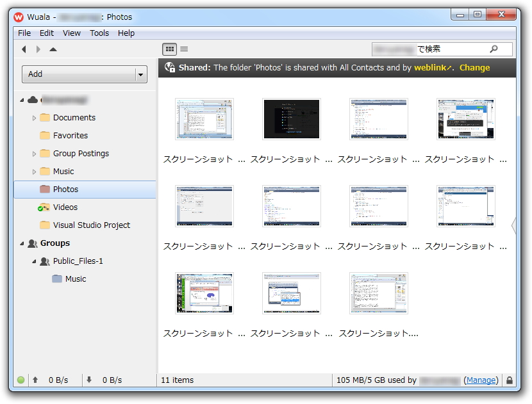Click the Favorites folder icon
Viewport: 532px width, 404px height.
(x=45, y=136)
